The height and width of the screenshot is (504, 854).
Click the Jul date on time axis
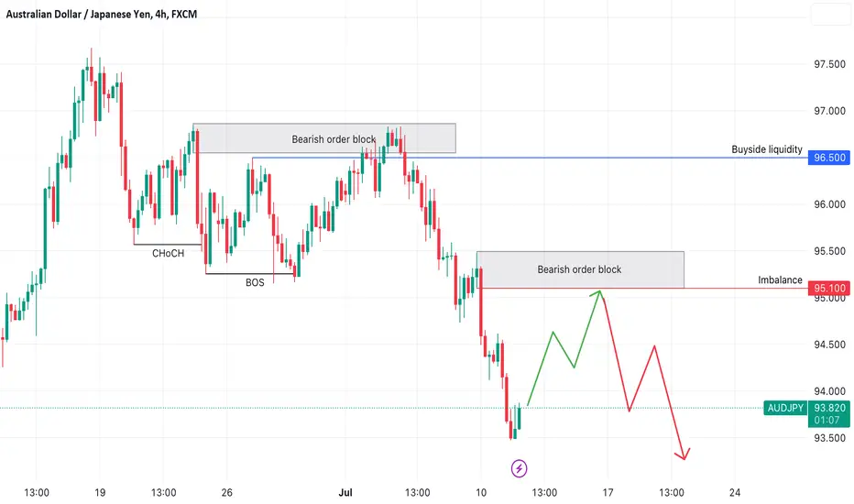point(345,493)
